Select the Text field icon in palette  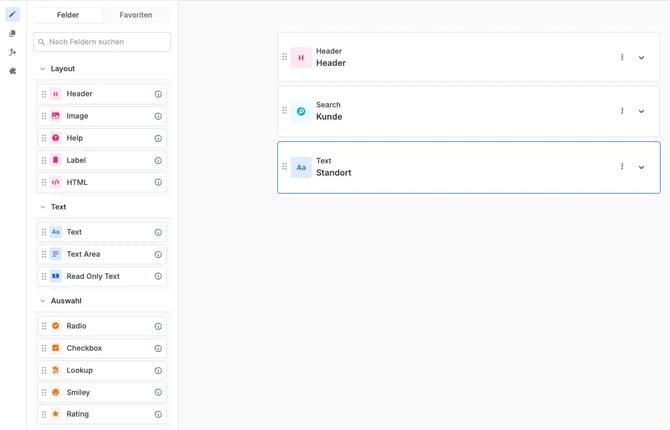coord(56,232)
